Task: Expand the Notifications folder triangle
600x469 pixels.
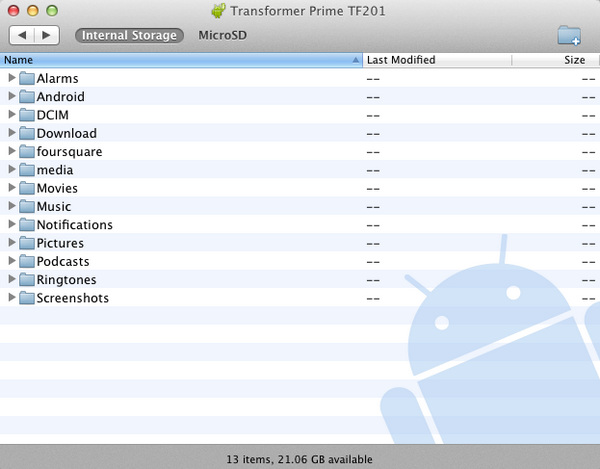Action: pos(12,224)
